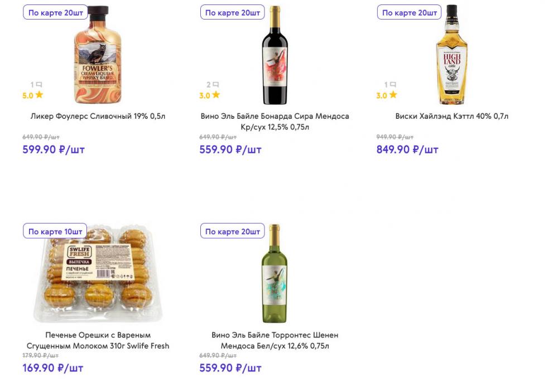Image resolution: width=558 pixels, height=392 pixels.
Task: Open the Торронтес Шенен white wine bottle image
Action: tap(275, 274)
